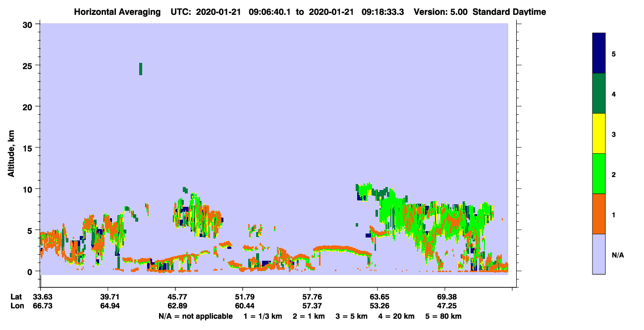Click the y-axis tick label '20'
The width and height of the screenshot is (644, 330).
click(x=29, y=106)
